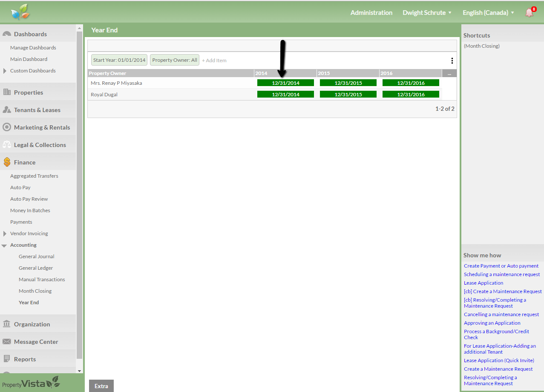Click the Administration menu item
544x392 pixels.
click(371, 13)
